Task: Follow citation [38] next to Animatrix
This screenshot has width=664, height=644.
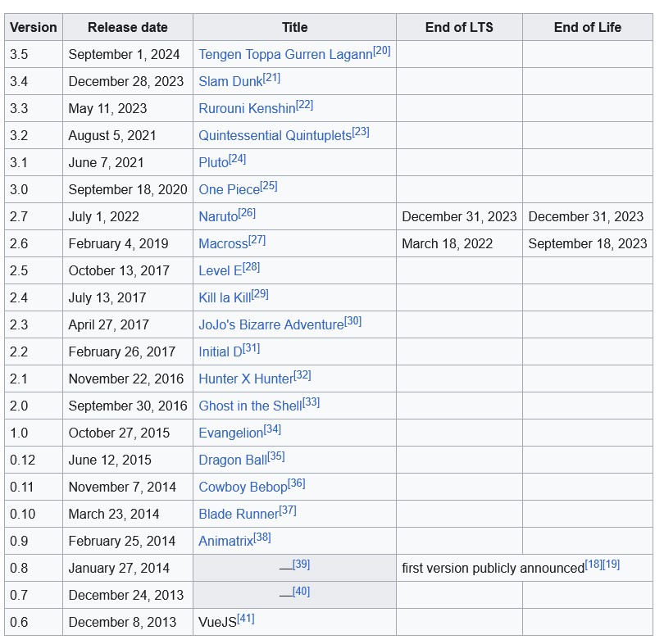Action: [x=262, y=538]
